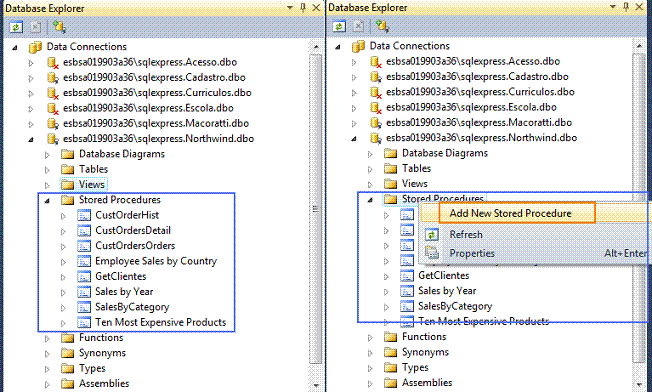Click Refresh toolbar icon in right Database Explorer
Screen dimensions: 652x392
pos(339,26)
